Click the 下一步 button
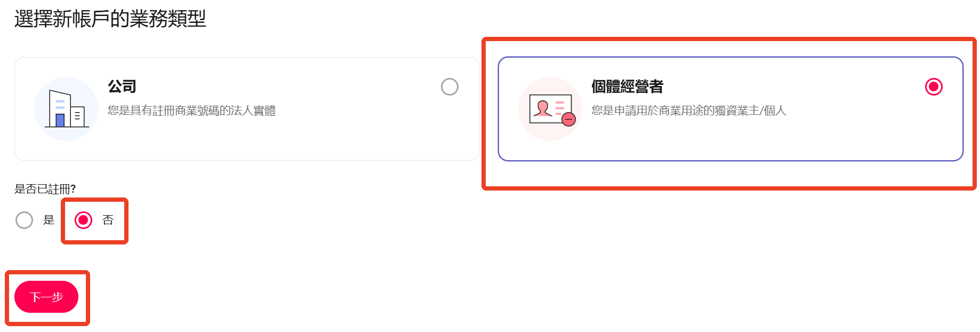 click(46, 297)
